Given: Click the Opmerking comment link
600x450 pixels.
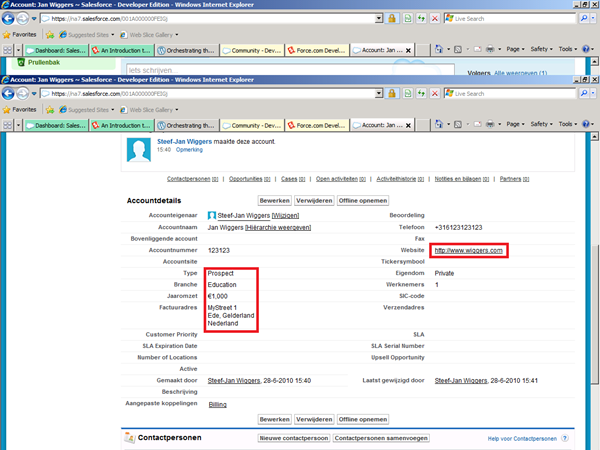Looking at the screenshot, I should click(189, 150).
